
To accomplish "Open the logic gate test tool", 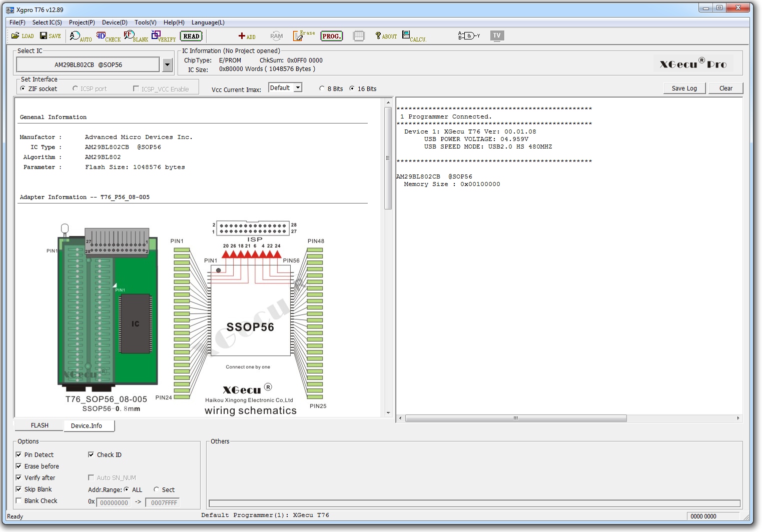I will pyautogui.click(x=468, y=35).
